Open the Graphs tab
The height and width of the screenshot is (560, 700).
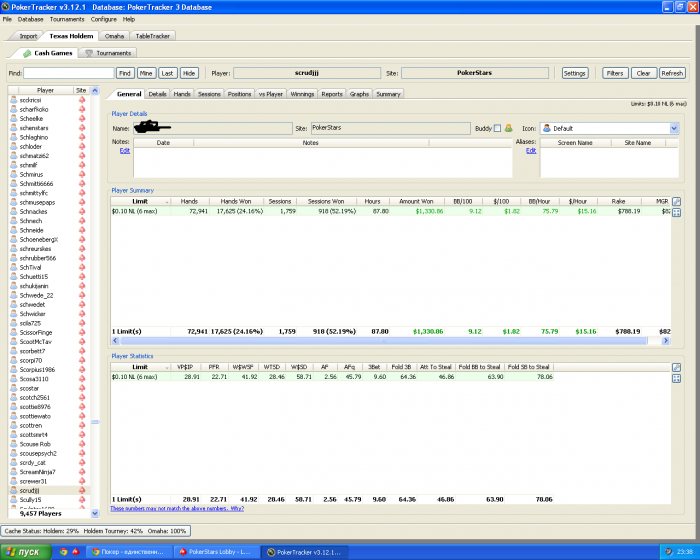(x=359, y=94)
